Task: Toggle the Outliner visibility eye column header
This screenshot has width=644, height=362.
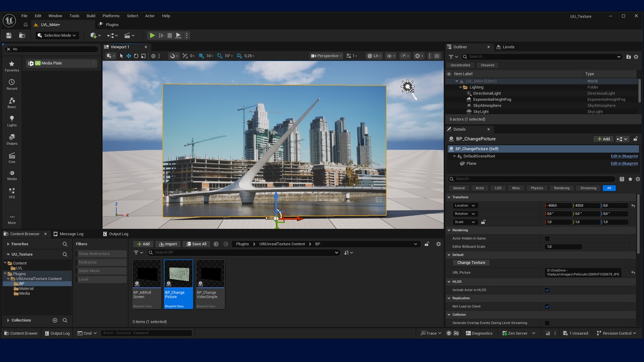Action: coord(449,74)
